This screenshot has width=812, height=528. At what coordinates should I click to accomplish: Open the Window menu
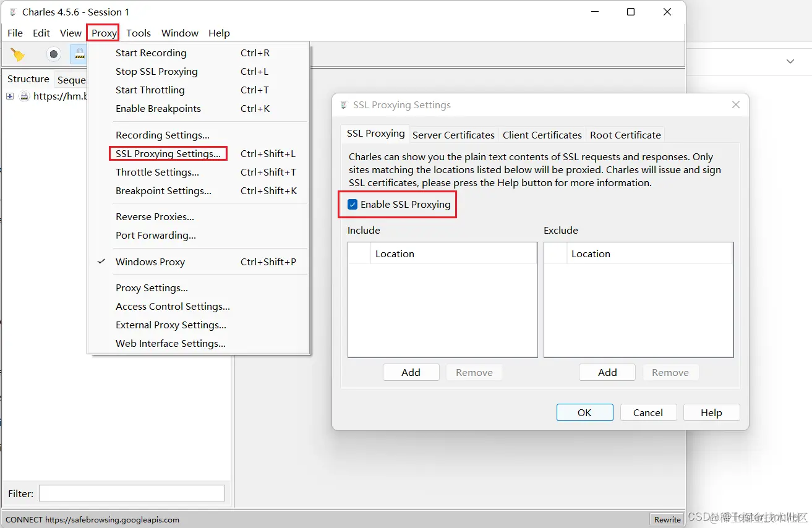coord(180,33)
